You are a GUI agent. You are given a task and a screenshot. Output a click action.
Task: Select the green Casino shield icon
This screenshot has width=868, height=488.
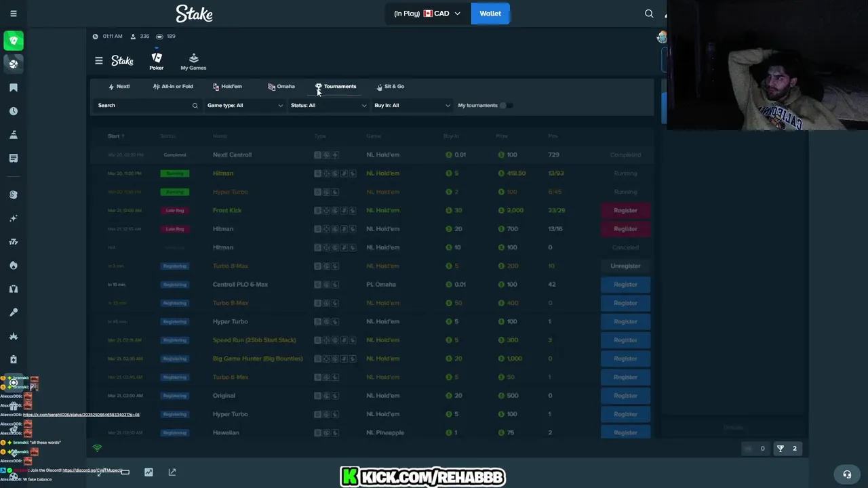point(14,41)
